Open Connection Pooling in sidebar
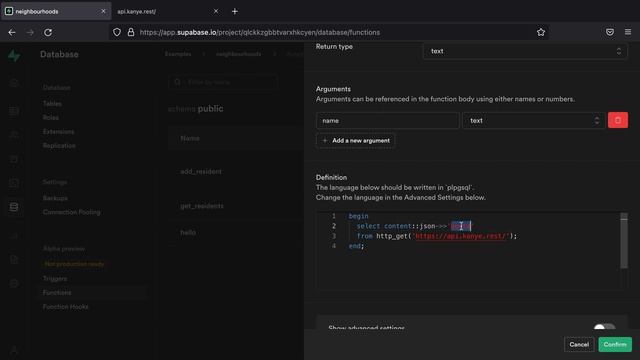The width and height of the screenshot is (640, 360). pyautogui.click(x=71, y=212)
